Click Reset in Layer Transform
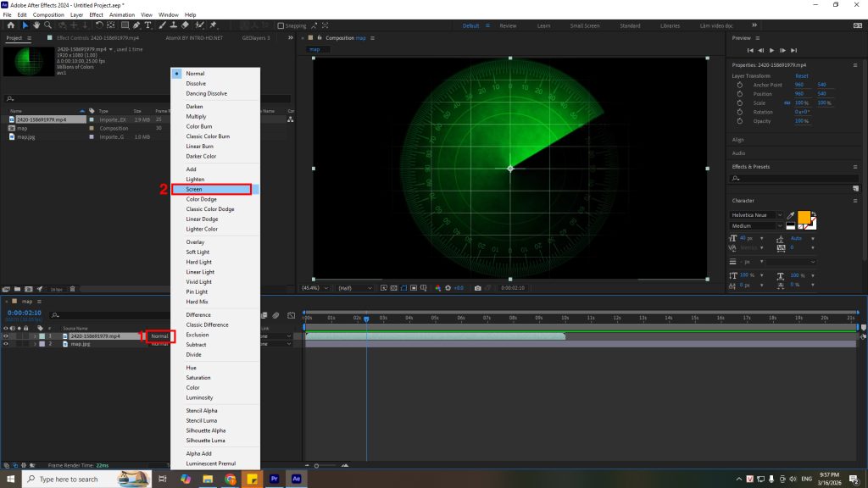868x488 pixels. [801, 76]
